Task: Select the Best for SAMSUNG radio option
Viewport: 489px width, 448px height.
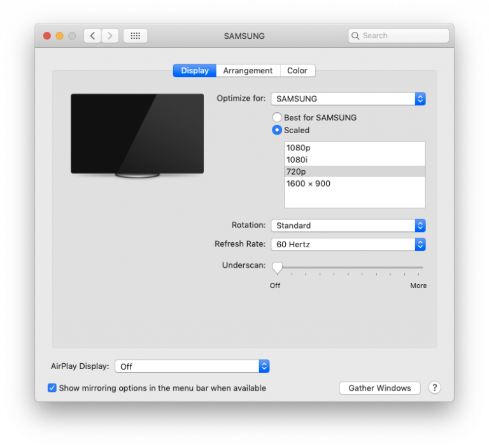Action: coord(277,117)
